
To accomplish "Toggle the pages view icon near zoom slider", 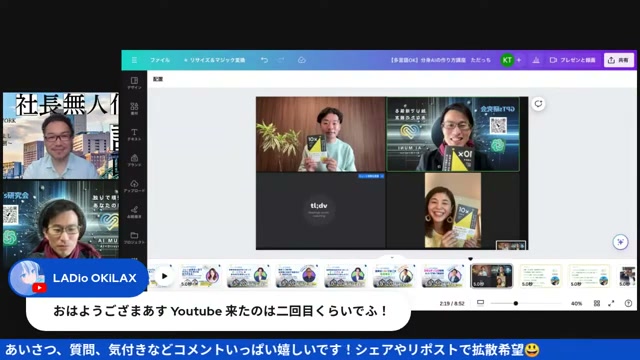I will tap(480, 303).
